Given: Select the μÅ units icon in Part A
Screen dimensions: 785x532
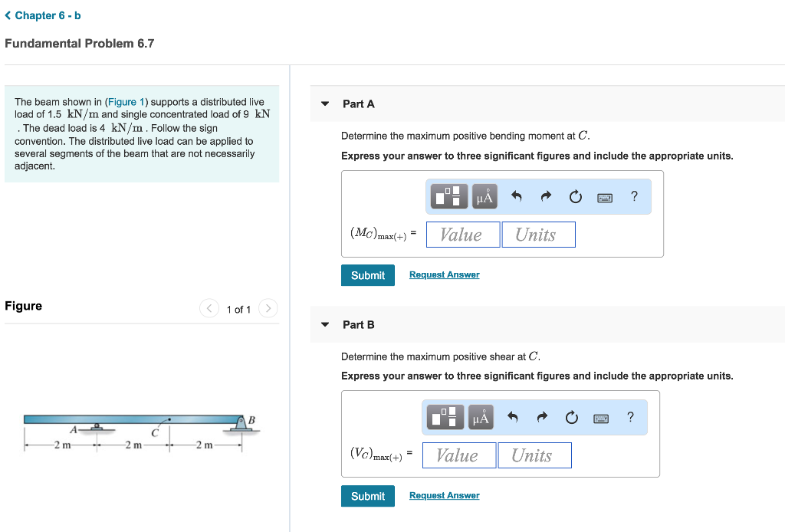Looking at the screenshot, I should [x=483, y=196].
